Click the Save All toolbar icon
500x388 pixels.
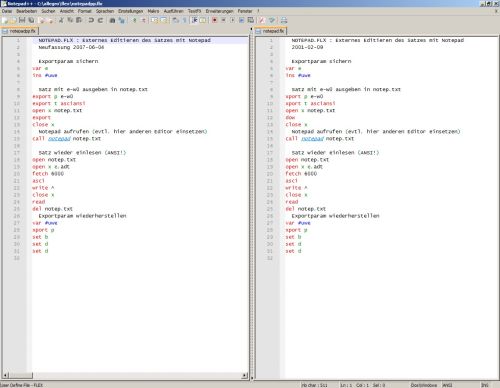point(31,20)
